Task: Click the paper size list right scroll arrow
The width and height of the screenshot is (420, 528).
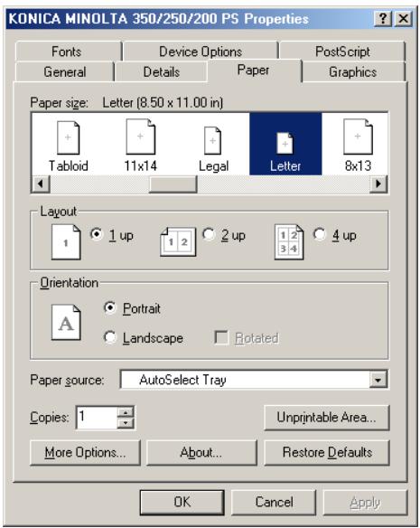Action: pos(378,184)
